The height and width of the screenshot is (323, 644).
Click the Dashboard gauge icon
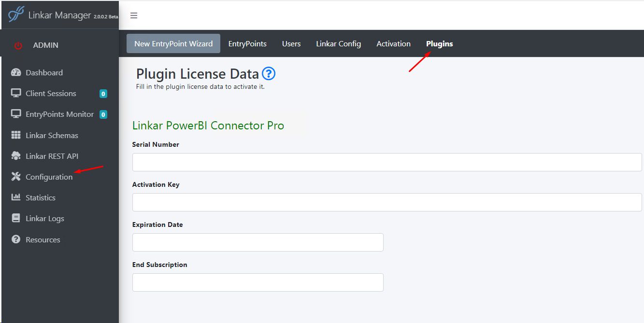[16, 72]
